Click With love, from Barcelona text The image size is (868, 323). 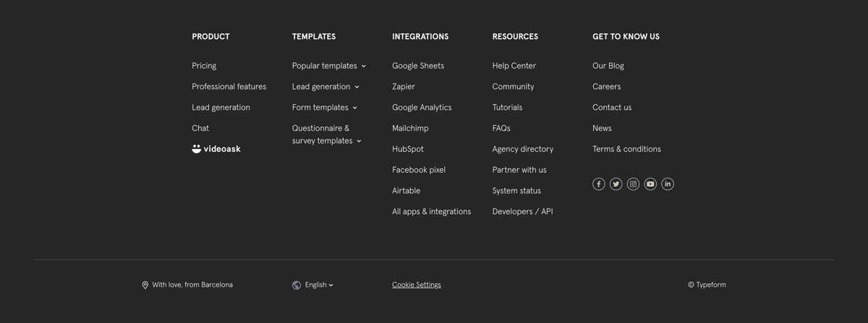(x=192, y=285)
